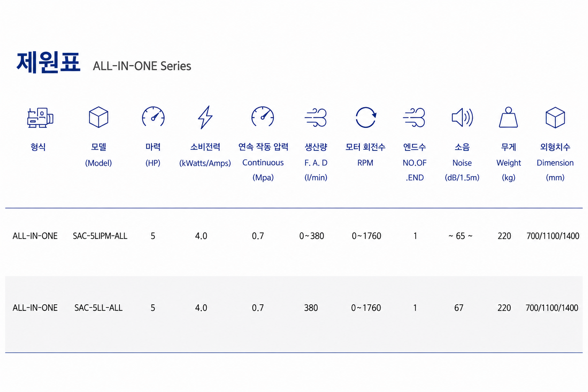Click the wind icon above 생산량 F.A.D
Screen dimensions: 588x392
point(315,118)
